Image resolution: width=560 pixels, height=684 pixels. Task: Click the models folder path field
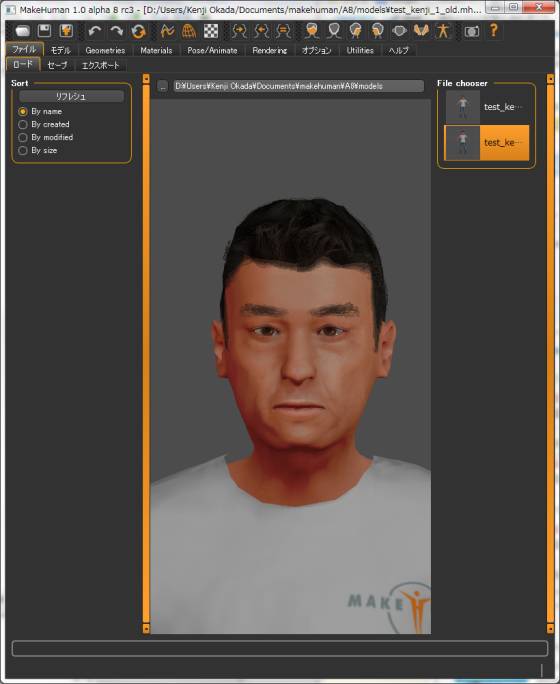[299, 86]
